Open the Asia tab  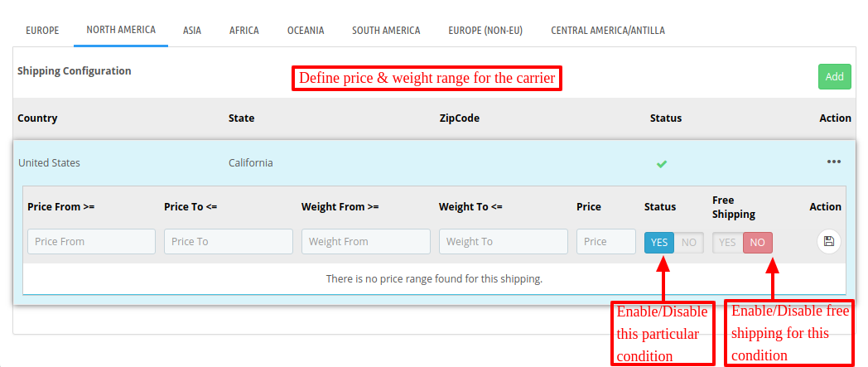pos(192,31)
